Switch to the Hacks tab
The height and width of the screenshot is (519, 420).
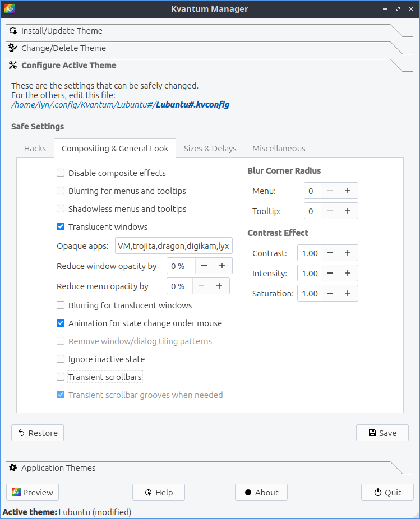[x=35, y=149]
